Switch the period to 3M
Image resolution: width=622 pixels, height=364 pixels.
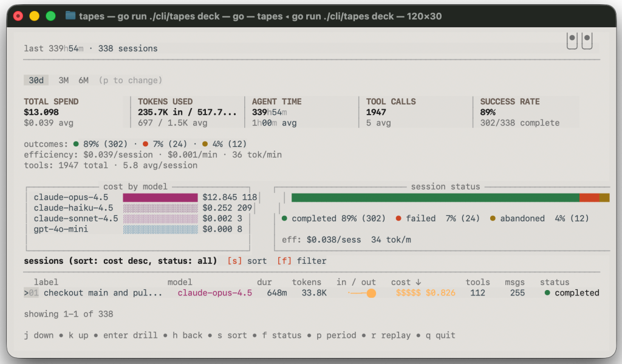click(x=63, y=80)
